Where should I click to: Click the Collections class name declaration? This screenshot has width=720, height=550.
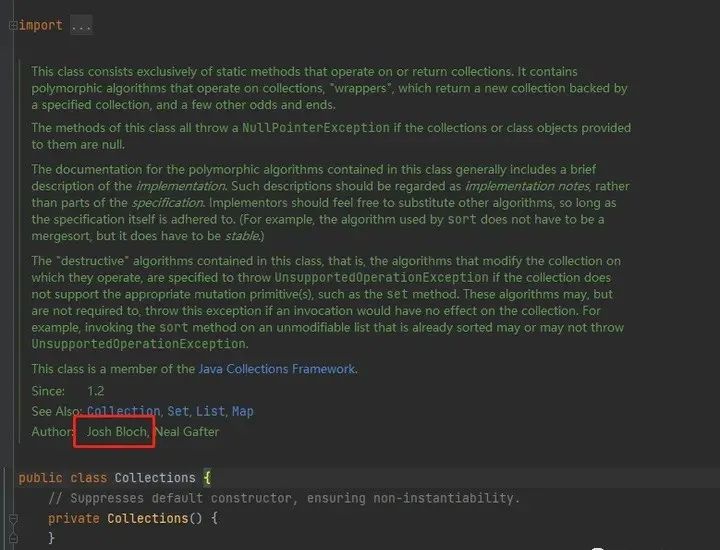click(155, 478)
